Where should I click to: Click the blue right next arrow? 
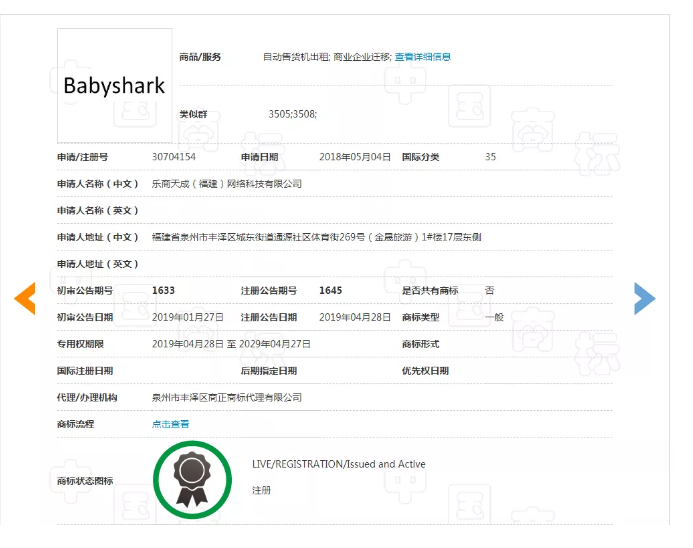tap(645, 298)
